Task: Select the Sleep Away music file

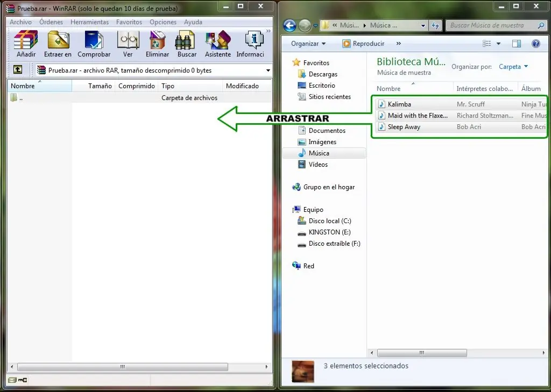Action: pos(461,126)
